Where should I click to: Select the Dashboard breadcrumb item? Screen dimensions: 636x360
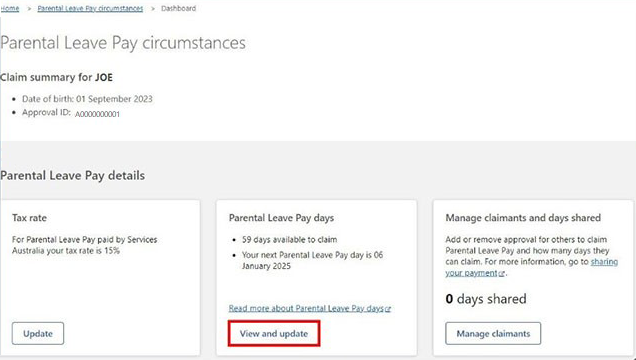coord(178,9)
